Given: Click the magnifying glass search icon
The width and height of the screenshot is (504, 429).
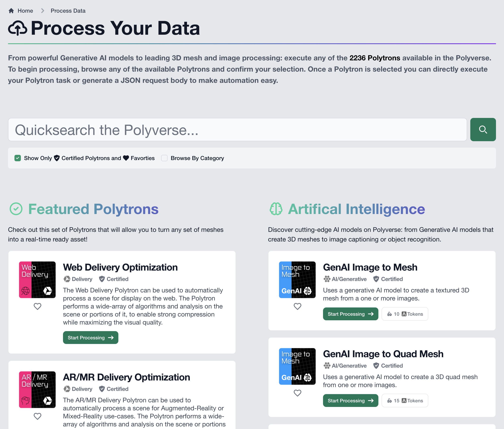Looking at the screenshot, I should (483, 130).
